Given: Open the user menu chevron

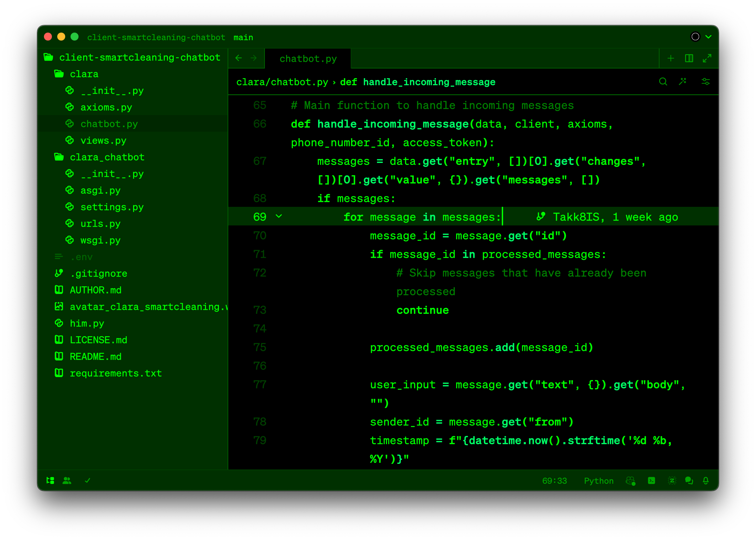Looking at the screenshot, I should tap(708, 37).
